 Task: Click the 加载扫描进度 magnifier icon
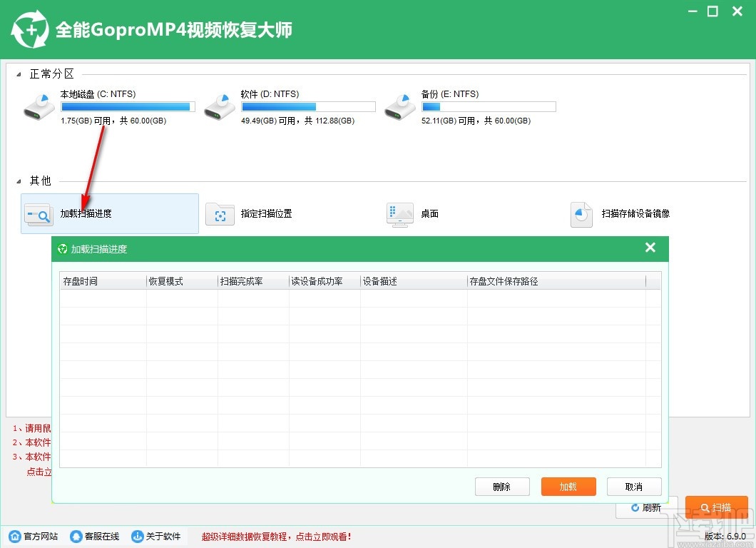39,215
